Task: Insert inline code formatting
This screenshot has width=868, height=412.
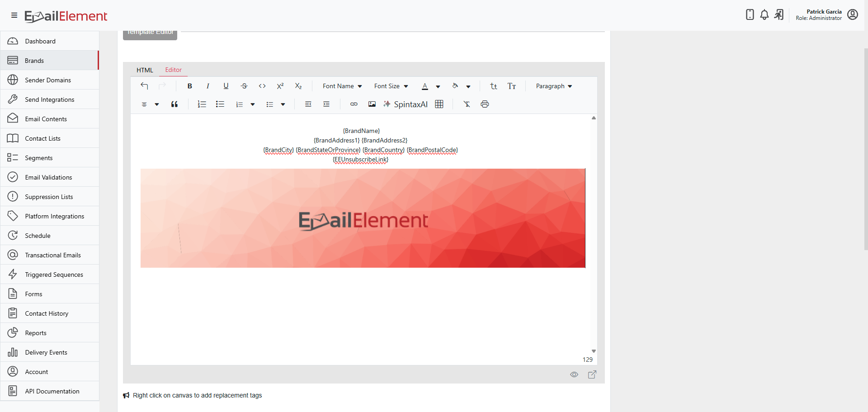Action: (262, 86)
